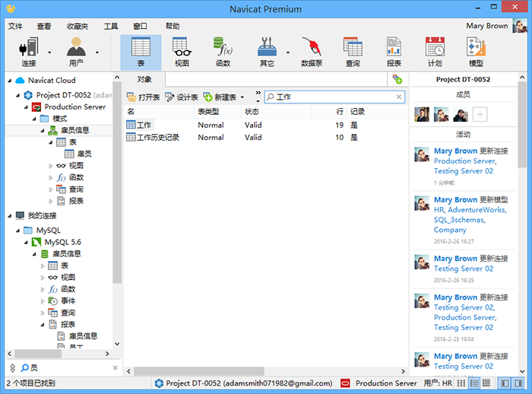This screenshot has width=532, height=394.
Task: Click into the 工作 search input field
Action: pyautogui.click(x=334, y=97)
